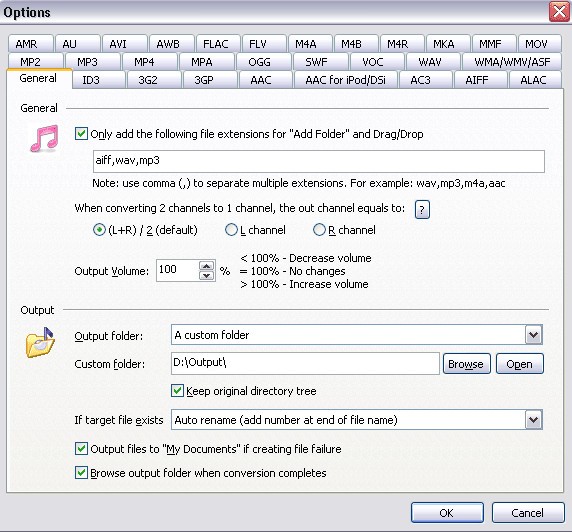Click the Browse button

click(467, 364)
